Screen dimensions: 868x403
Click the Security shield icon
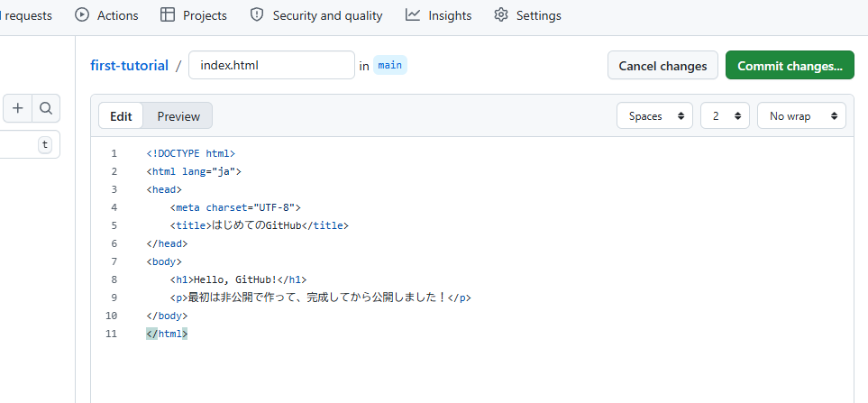[257, 15]
